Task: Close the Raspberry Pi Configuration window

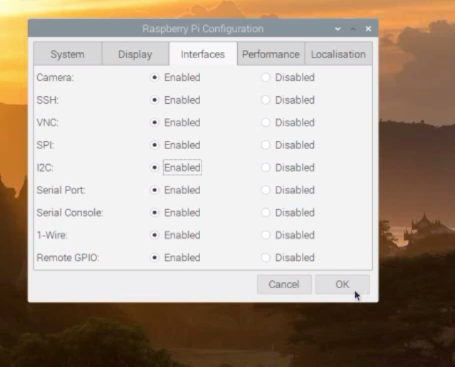Action: 368,29
